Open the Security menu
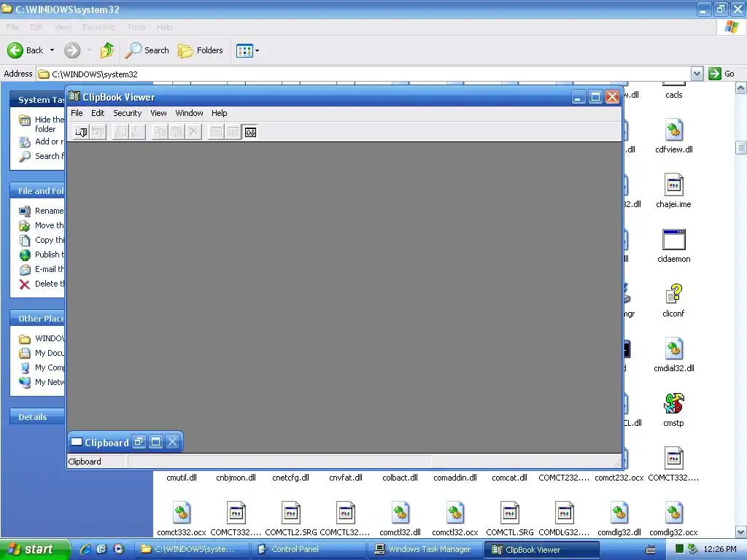This screenshot has height=560, width=747. click(x=127, y=113)
